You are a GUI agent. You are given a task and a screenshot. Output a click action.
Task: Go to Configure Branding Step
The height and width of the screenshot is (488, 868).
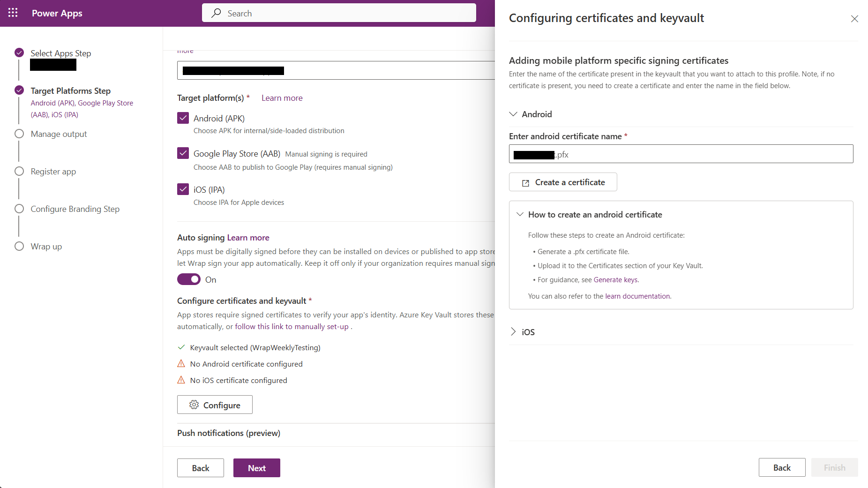point(75,209)
